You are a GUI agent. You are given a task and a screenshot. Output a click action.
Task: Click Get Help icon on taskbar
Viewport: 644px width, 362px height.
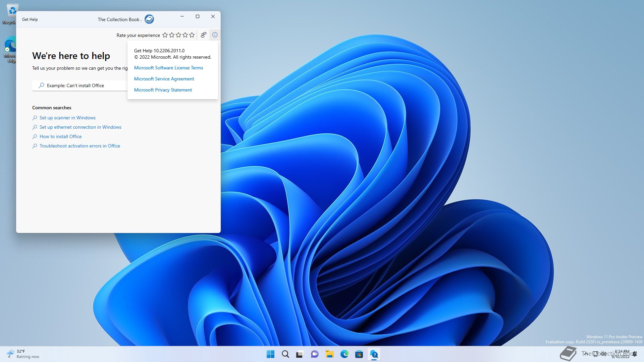coord(374,354)
